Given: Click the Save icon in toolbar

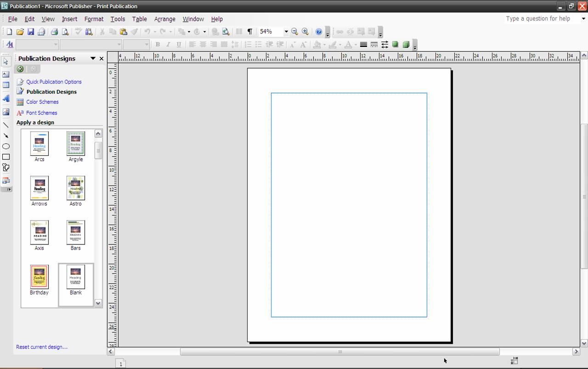Looking at the screenshot, I should click(x=31, y=32).
